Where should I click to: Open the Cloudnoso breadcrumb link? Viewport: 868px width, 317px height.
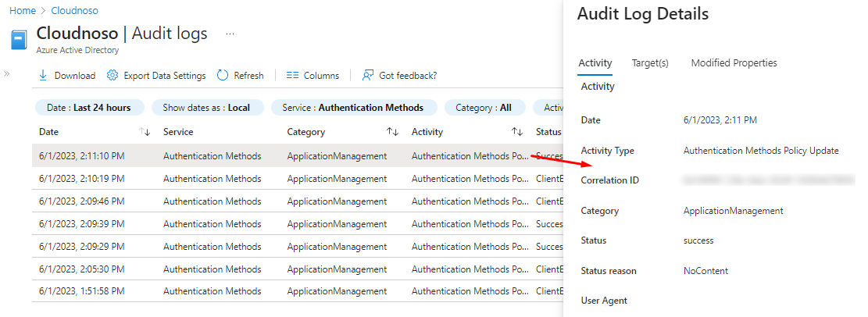(x=74, y=11)
